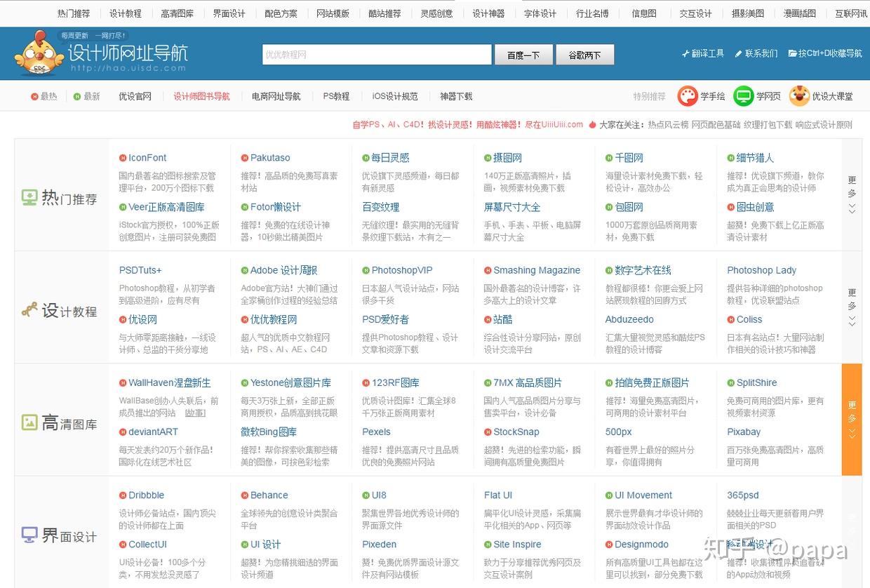This screenshot has height=588, width=870.
Task: Open the Smashing Magazine link
Action: 537,270
